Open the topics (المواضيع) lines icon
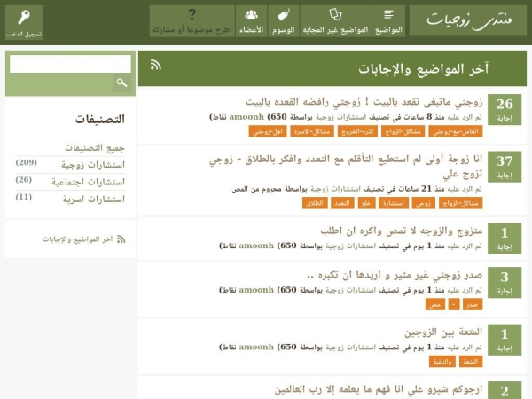The width and height of the screenshot is (532, 399). 388,14
